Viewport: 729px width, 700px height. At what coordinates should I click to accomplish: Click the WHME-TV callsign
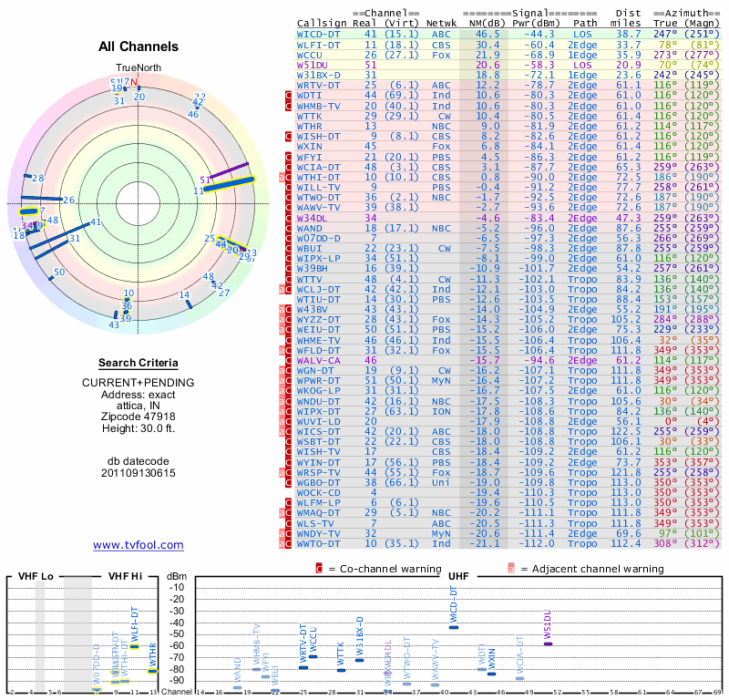click(318, 340)
